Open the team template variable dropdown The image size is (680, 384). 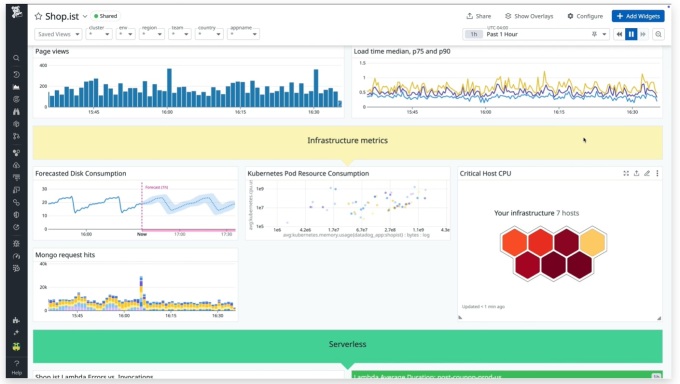180,34
